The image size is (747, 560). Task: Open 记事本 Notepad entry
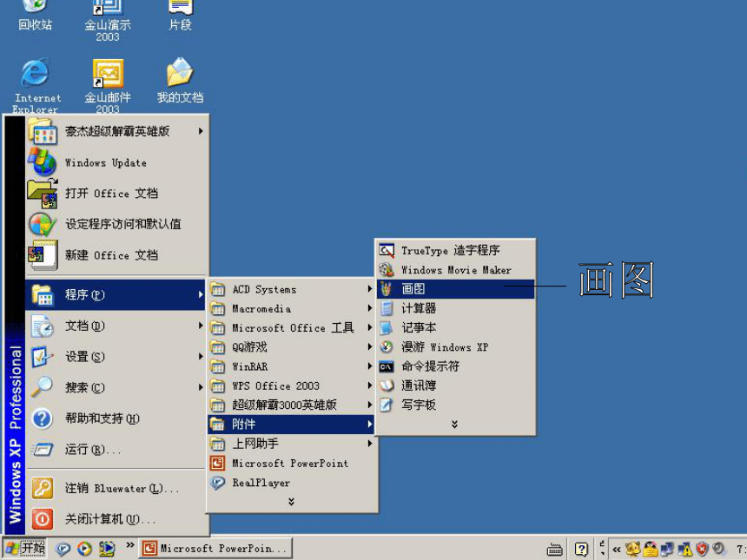[x=455, y=327]
